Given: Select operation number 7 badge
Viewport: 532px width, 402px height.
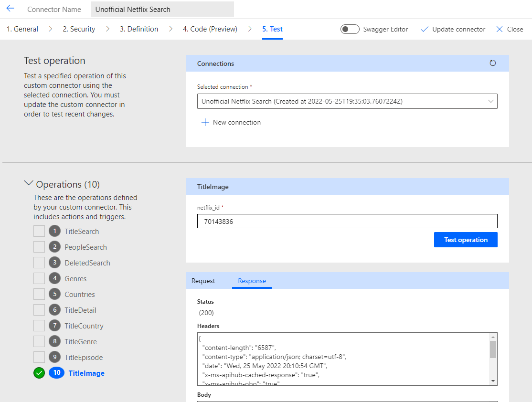Looking at the screenshot, I should point(54,326).
